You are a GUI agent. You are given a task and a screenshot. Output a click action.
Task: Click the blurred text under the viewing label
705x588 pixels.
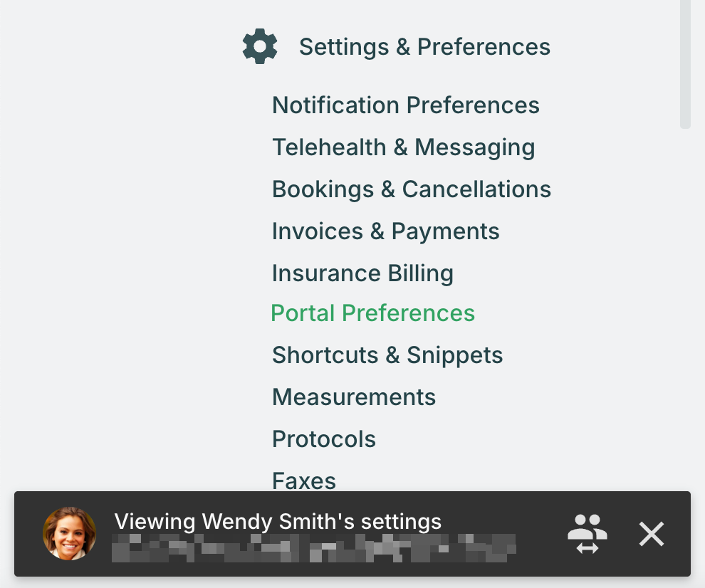tap(314, 548)
